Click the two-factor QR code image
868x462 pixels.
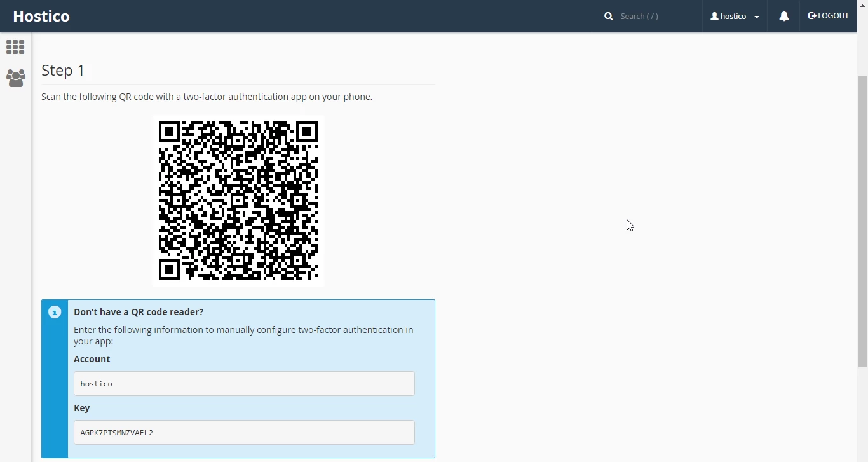pos(238,201)
